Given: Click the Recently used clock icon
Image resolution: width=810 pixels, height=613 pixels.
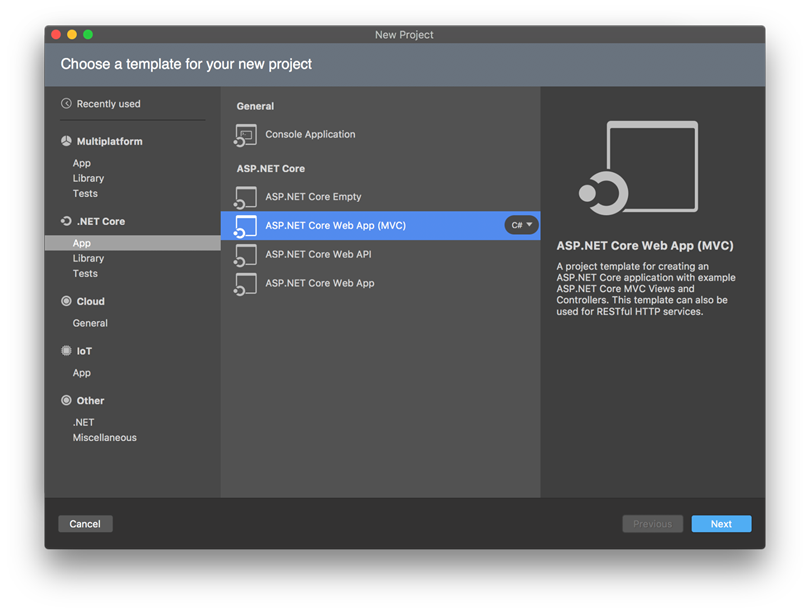Looking at the screenshot, I should (x=66, y=104).
